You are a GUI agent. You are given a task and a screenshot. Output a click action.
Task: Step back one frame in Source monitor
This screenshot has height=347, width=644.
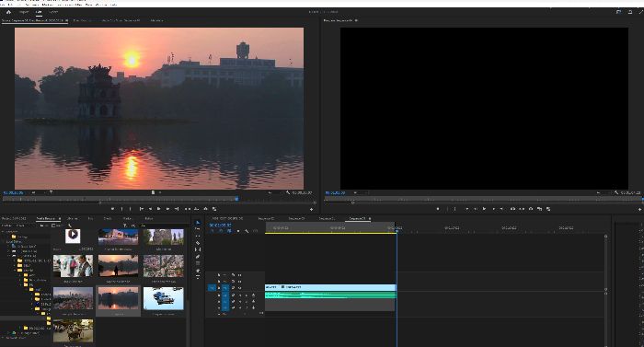pyautogui.click(x=150, y=209)
